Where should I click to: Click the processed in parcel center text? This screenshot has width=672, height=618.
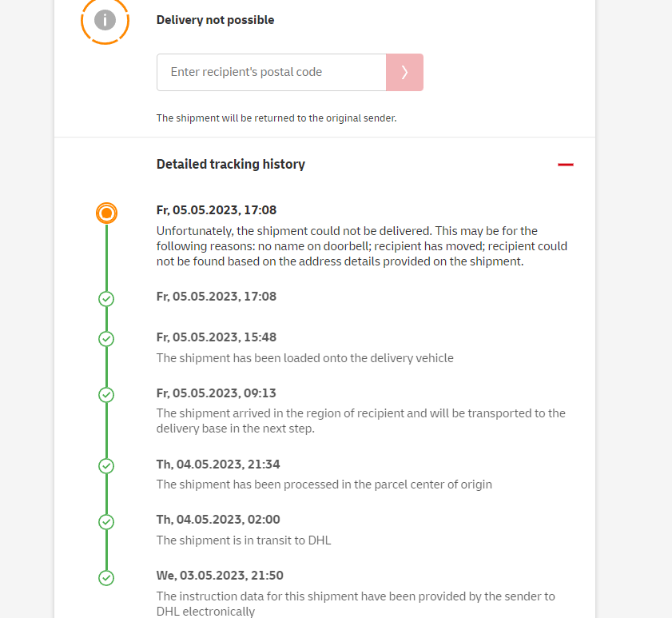[x=324, y=484]
